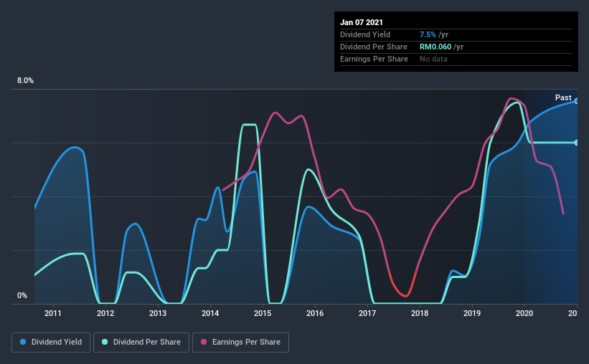Click the tooltip Dividend Yield row label
This screenshot has height=364, width=589.
point(365,34)
